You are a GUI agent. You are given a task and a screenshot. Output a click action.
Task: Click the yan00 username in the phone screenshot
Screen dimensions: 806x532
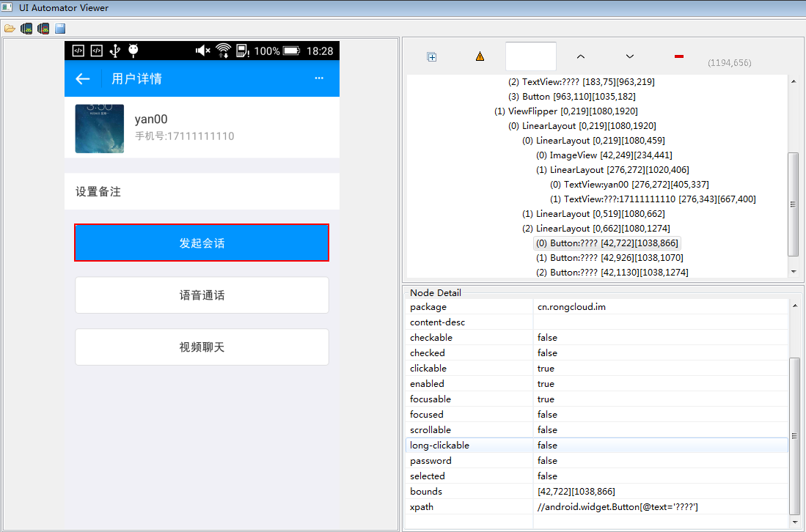[151, 119]
